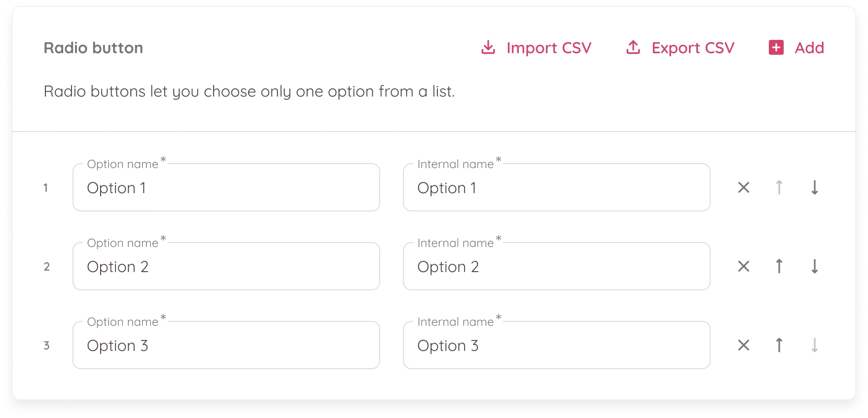
Task: Focus the first row Option name field
Action: click(x=226, y=188)
